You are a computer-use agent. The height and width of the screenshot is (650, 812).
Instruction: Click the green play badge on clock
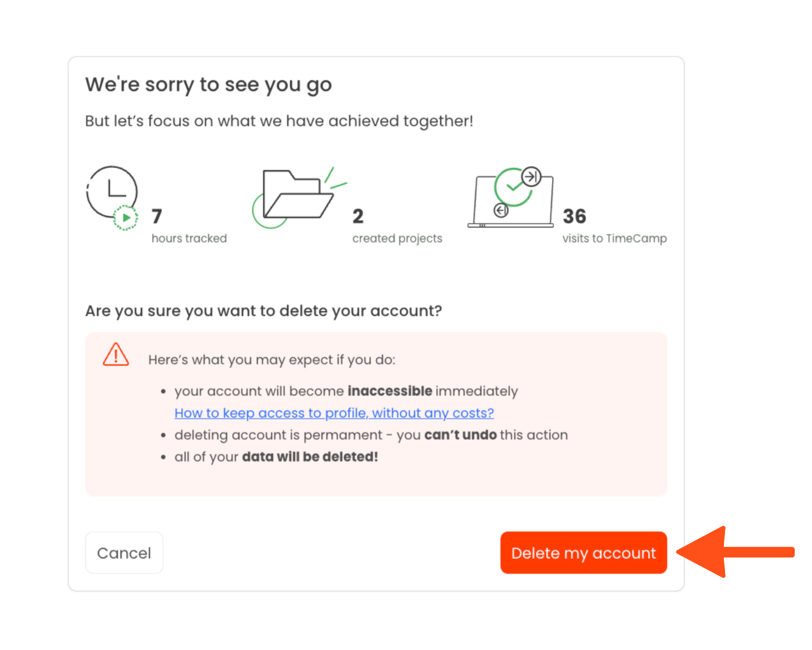pyautogui.click(x=126, y=218)
